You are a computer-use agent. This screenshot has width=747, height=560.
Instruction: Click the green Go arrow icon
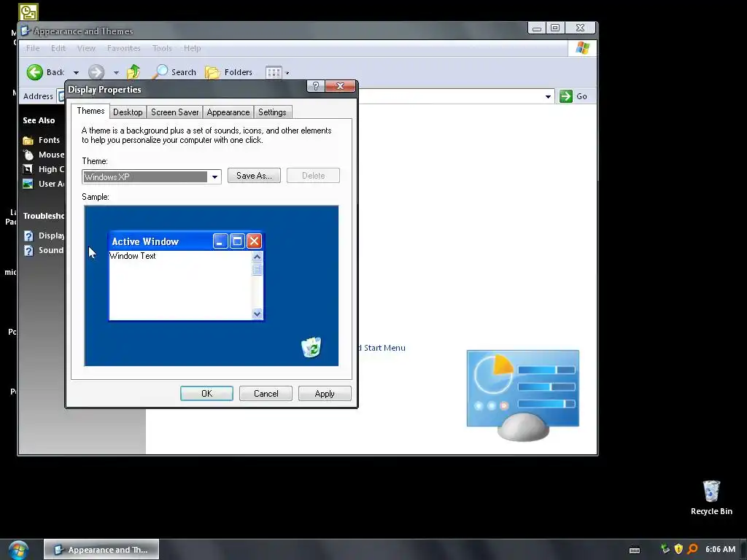[566, 96]
